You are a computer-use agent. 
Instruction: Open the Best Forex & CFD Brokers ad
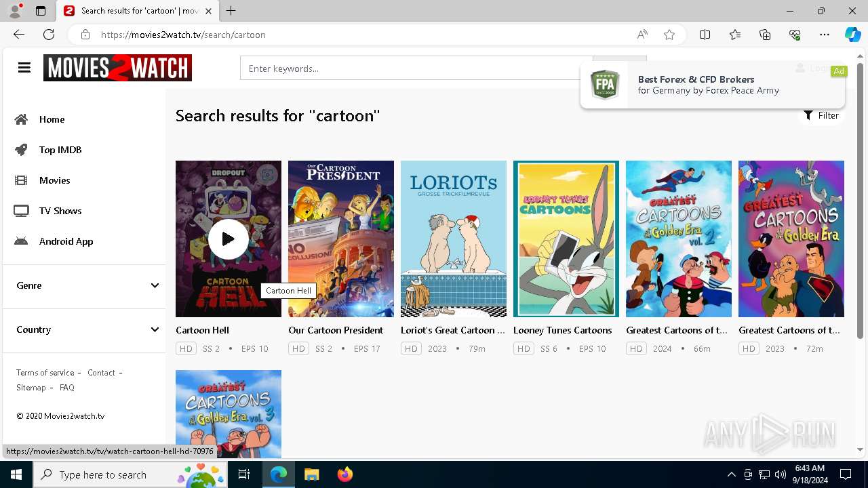pyautogui.click(x=713, y=85)
